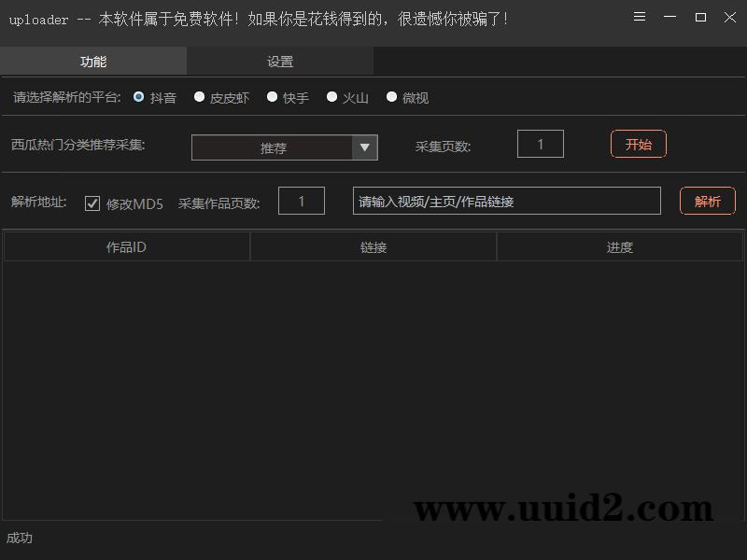The height and width of the screenshot is (560, 747).
Task: Switch to the 设置 tab
Action: 279,61
